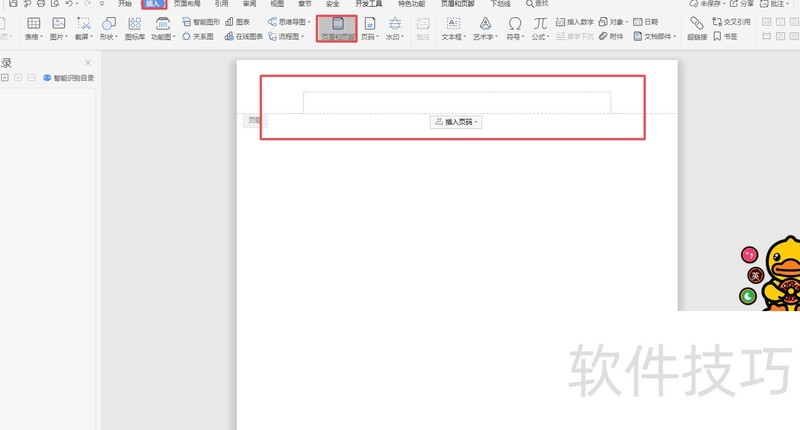Open the 开发工具 Developer tab

click(368, 4)
